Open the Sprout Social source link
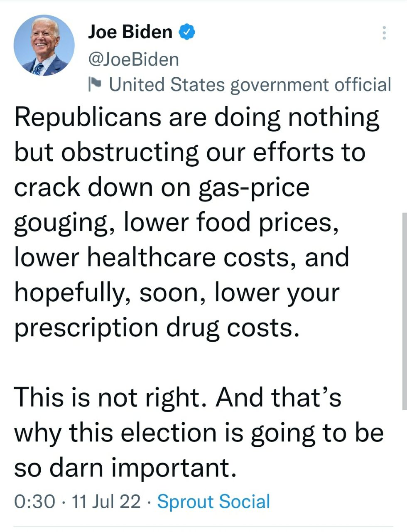407x532 pixels. click(x=214, y=501)
